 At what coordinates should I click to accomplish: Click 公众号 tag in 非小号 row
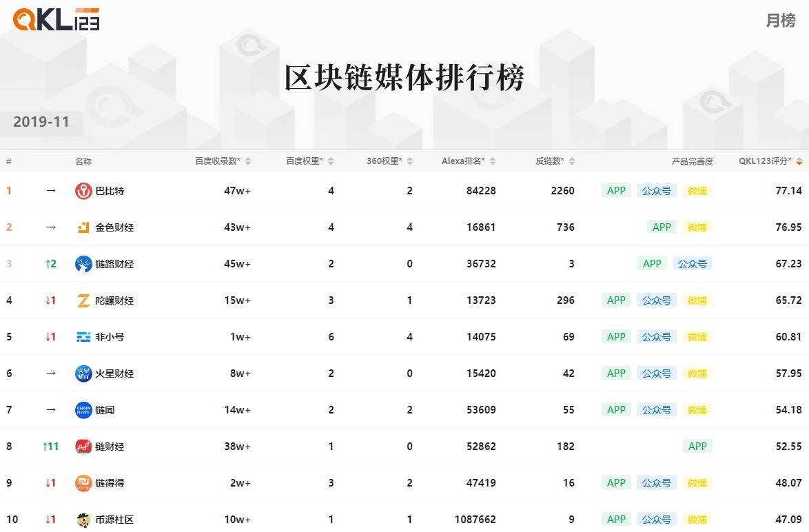point(656,337)
